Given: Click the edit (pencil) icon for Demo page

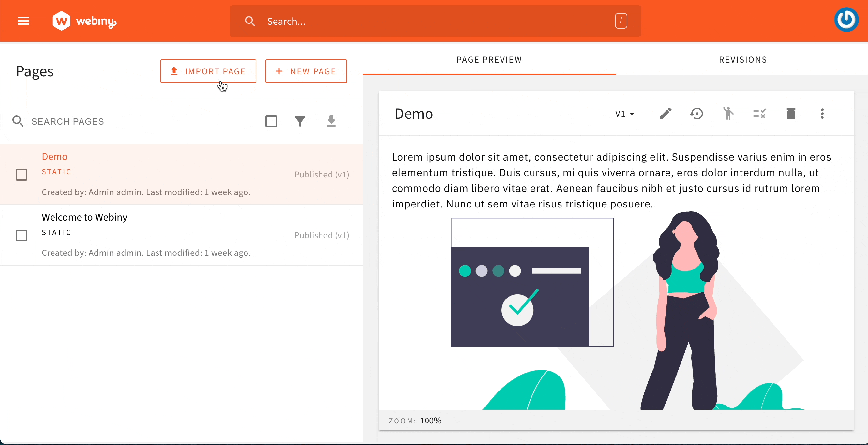Looking at the screenshot, I should point(666,114).
